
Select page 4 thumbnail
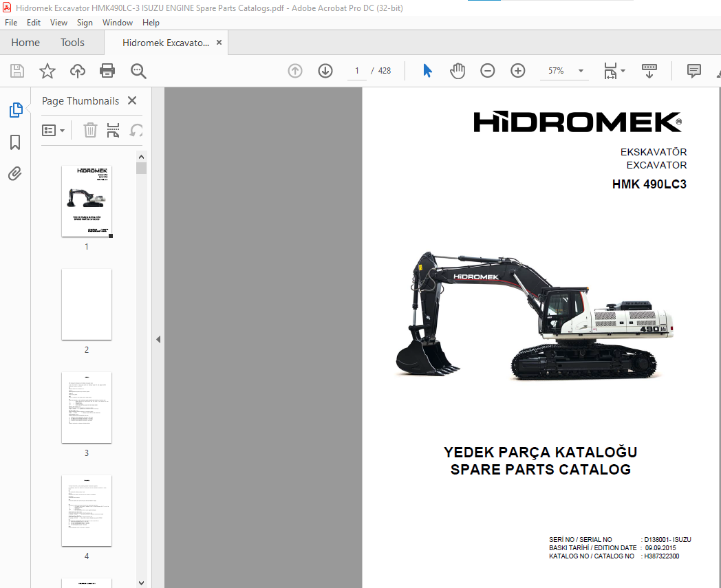(87, 510)
